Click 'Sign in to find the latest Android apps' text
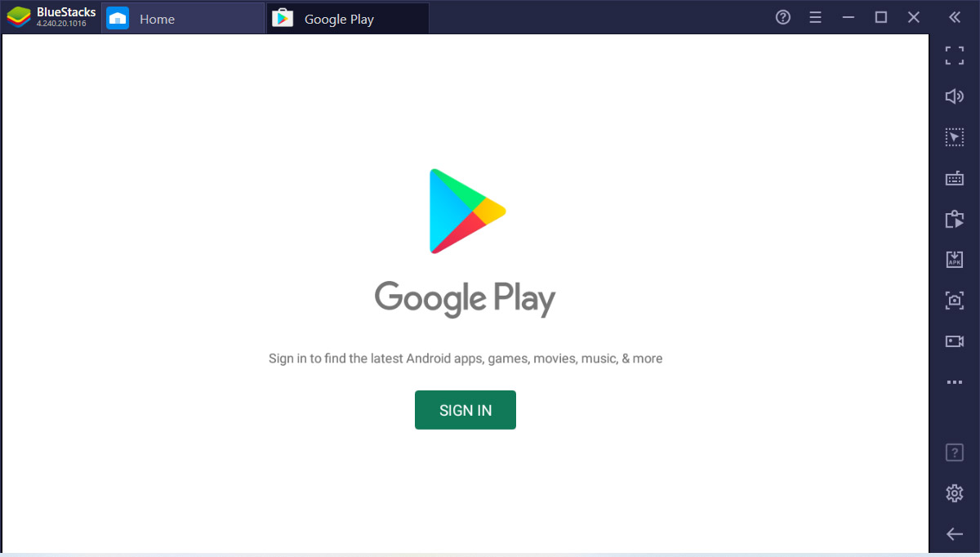980x557 pixels. 465,359
